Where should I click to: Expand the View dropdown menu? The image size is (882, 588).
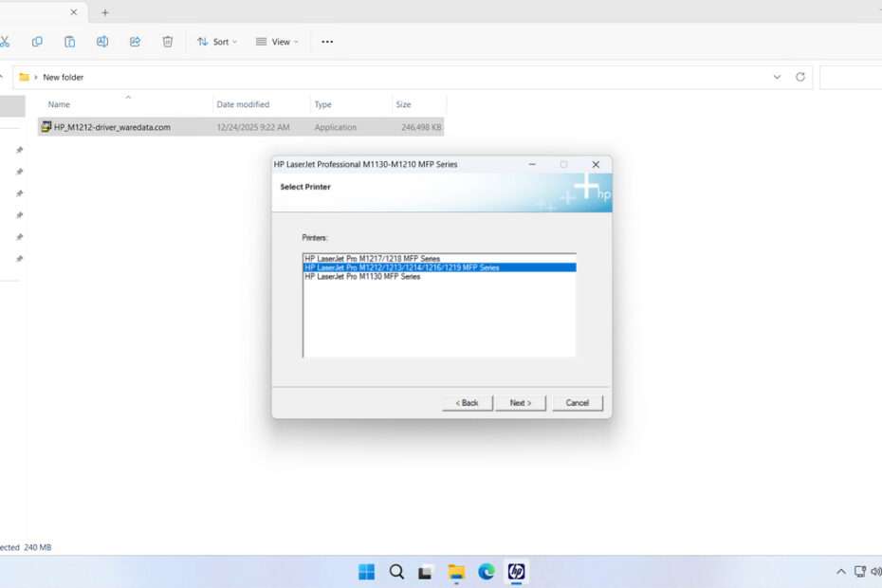(277, 42)
